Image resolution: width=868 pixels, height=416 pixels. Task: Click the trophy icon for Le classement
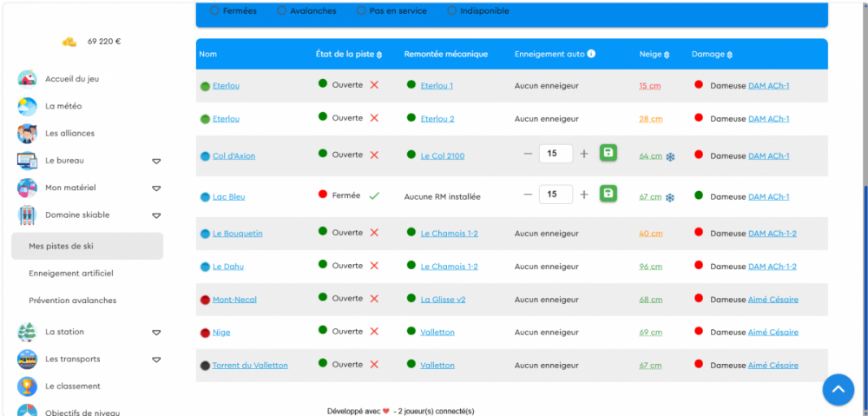27,386
